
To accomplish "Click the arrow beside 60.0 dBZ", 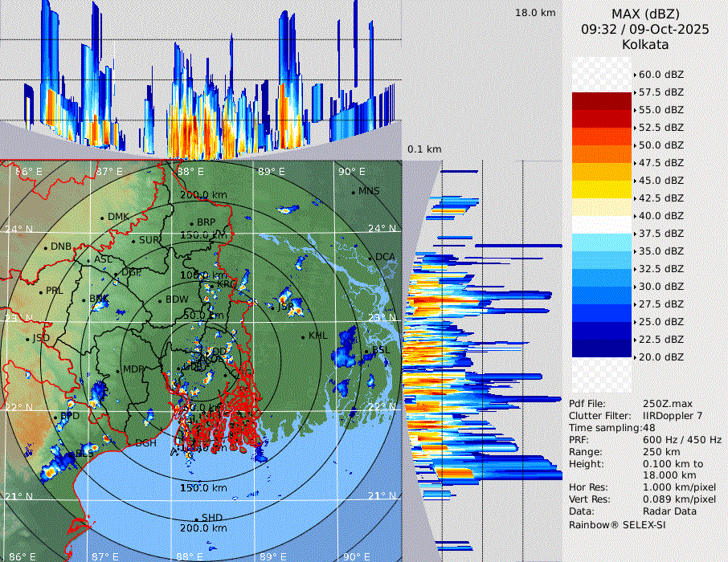I will (x=635, y=75).
